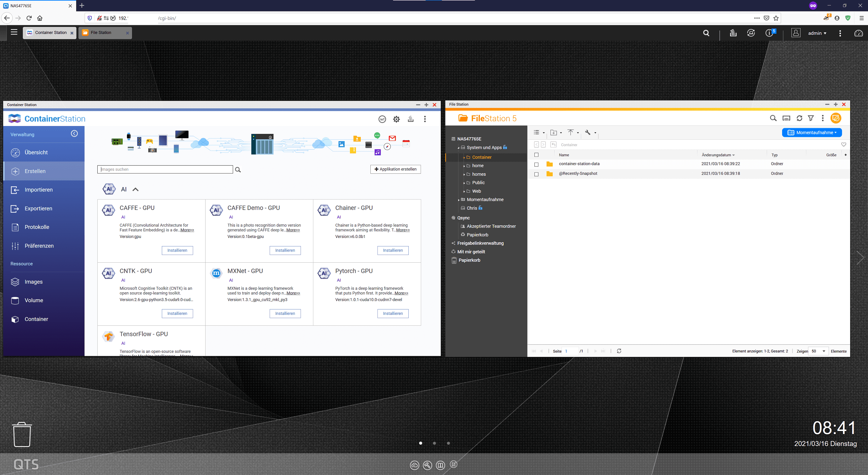Open the view mode list dropdown in File Station
This screenshot has width=868, height=475.
click(539, 132)
